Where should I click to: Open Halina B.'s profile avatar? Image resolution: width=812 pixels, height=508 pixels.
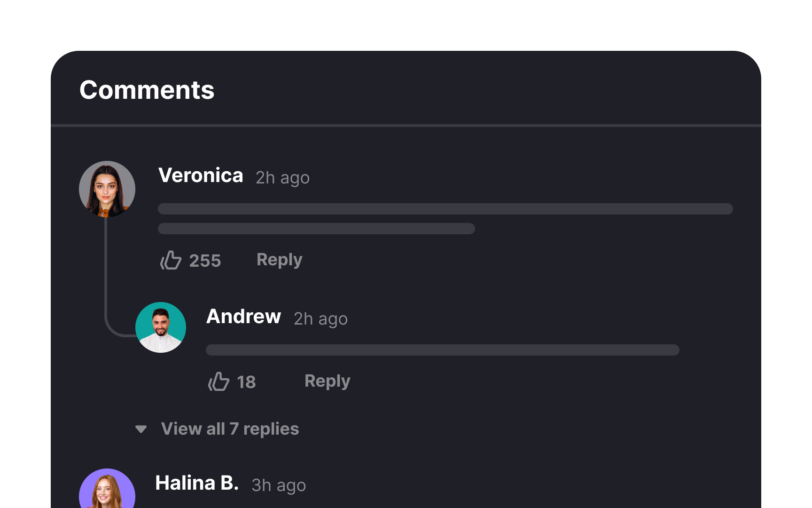[x=107, y=488]
